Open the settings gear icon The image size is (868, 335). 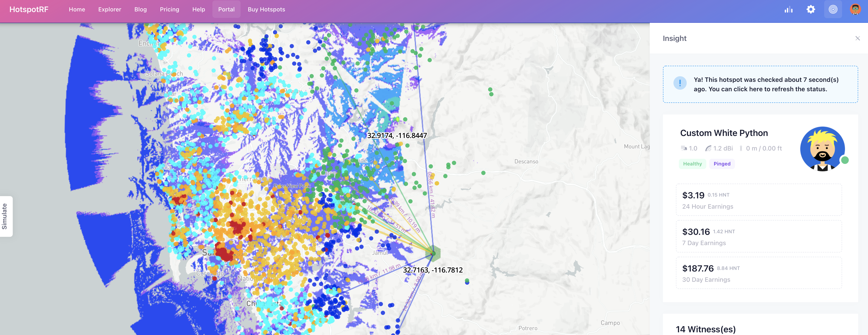811,9
